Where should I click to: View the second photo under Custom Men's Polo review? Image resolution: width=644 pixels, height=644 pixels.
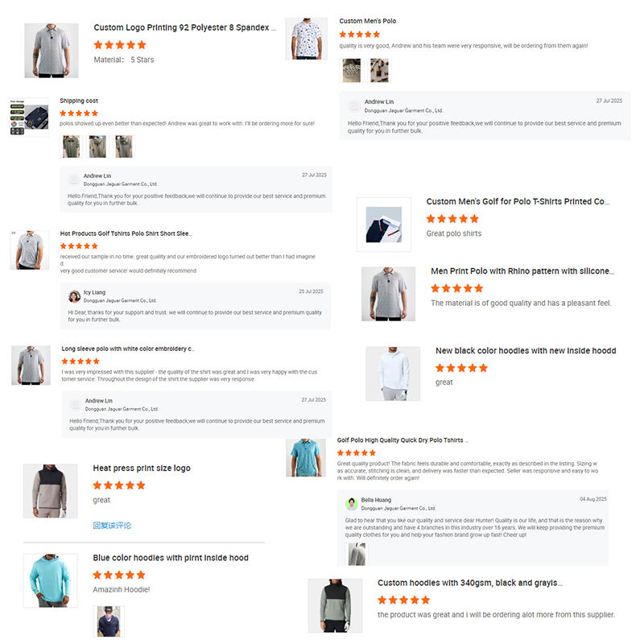tap(379, 70)
